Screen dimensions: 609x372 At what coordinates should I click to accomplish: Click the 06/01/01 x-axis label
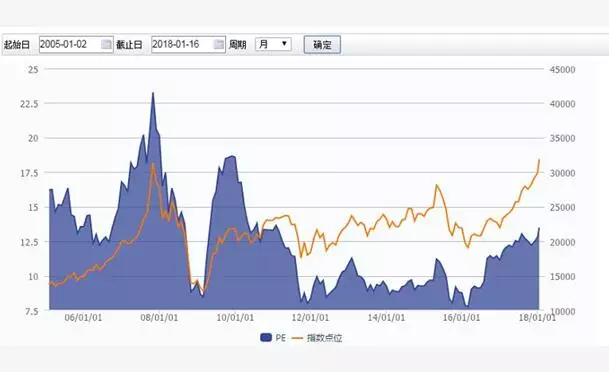point(83,318)
